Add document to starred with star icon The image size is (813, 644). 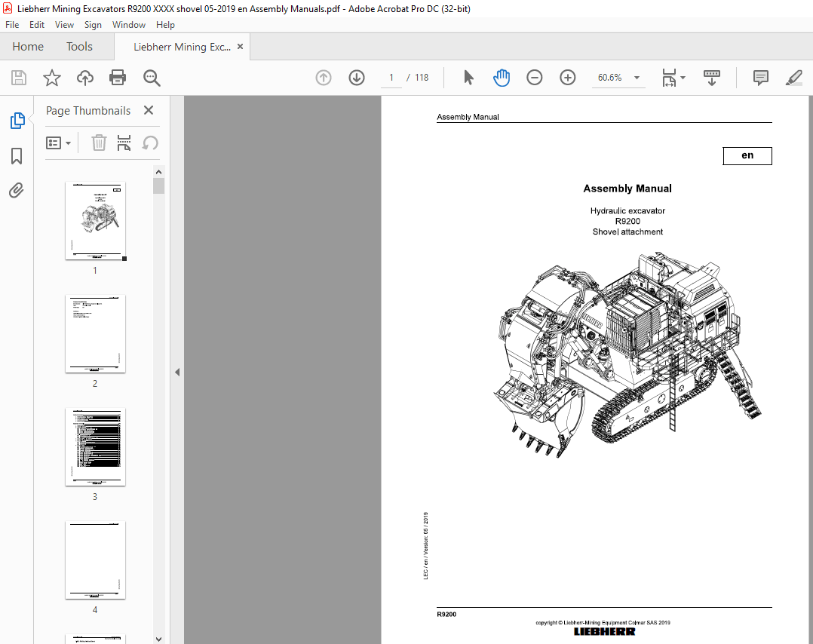[x=52, y=78]
